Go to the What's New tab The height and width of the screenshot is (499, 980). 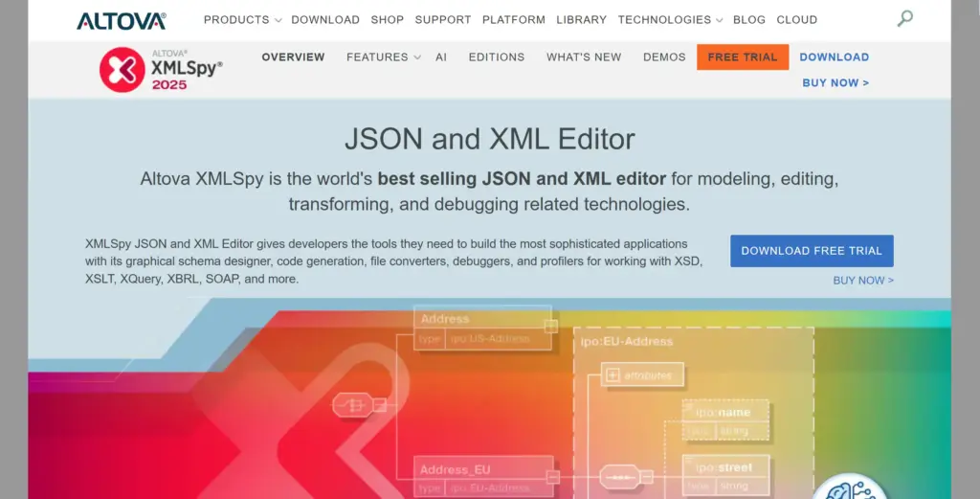(584, 57)
